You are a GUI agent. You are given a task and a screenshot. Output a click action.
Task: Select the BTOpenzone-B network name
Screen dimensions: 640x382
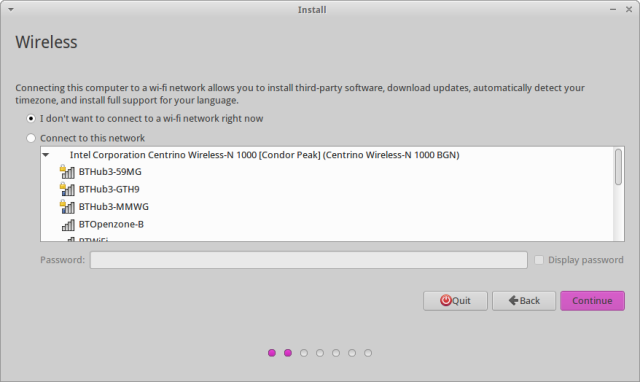pyautogui.click(x=111, y=224)
